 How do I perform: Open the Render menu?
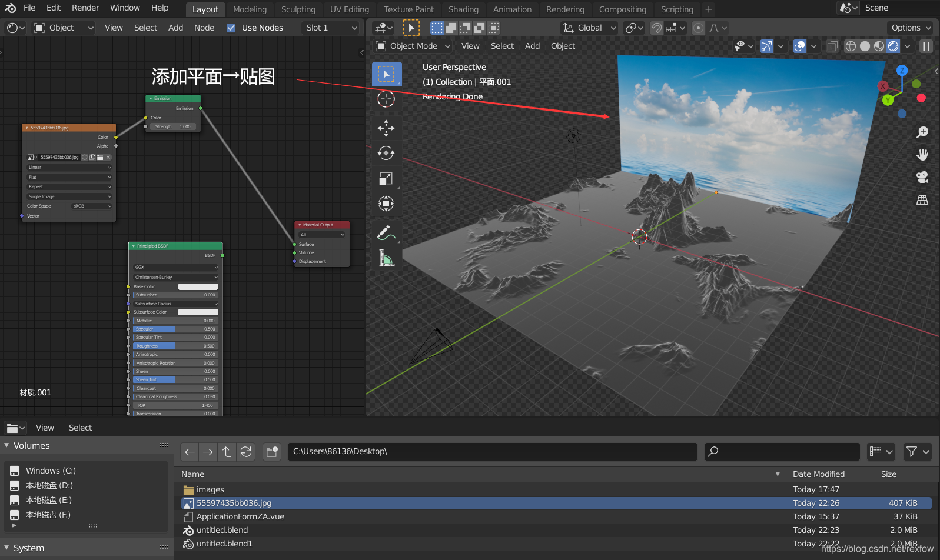(x=85, y=8)
